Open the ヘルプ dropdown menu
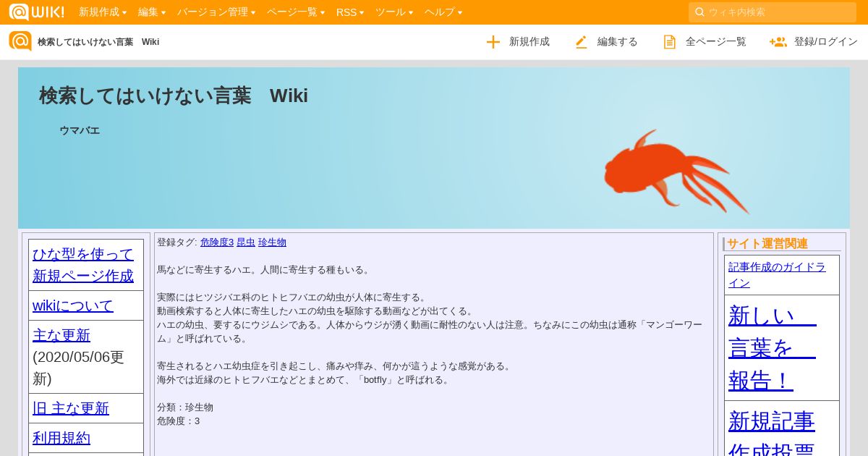Viewport: 868px width, 456px height. (x=443, y=12)
